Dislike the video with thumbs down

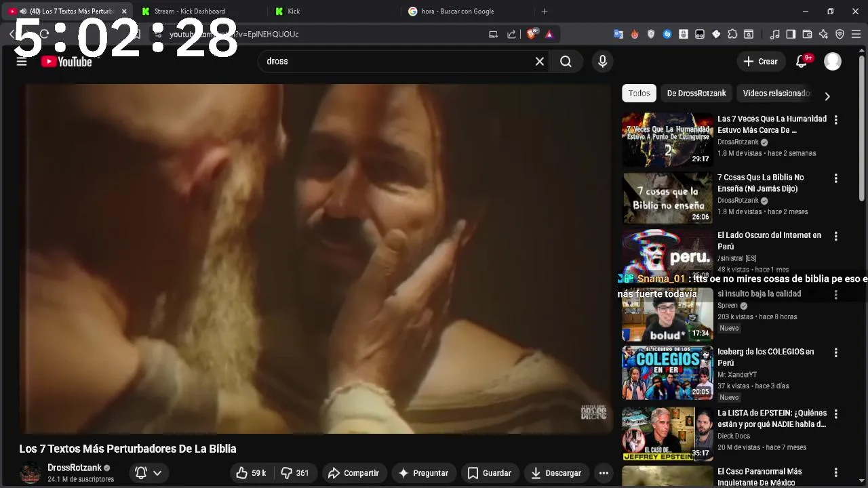295,473
